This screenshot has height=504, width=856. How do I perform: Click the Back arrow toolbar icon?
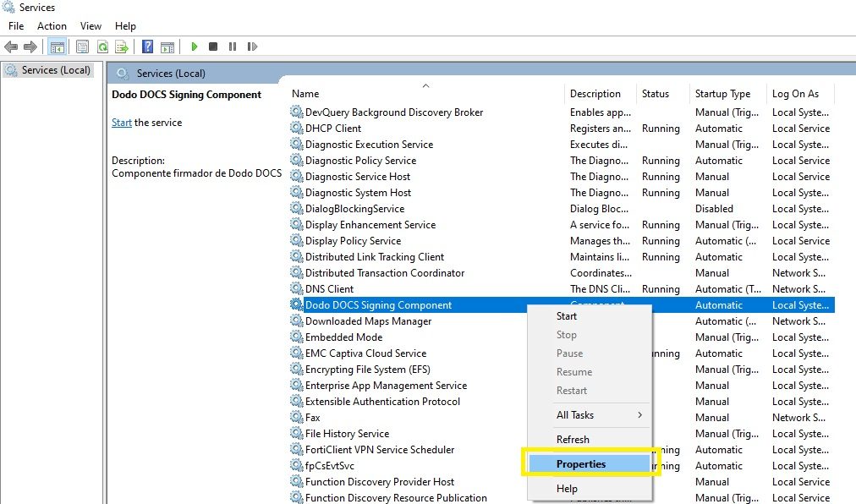click(x=11, y=47)
